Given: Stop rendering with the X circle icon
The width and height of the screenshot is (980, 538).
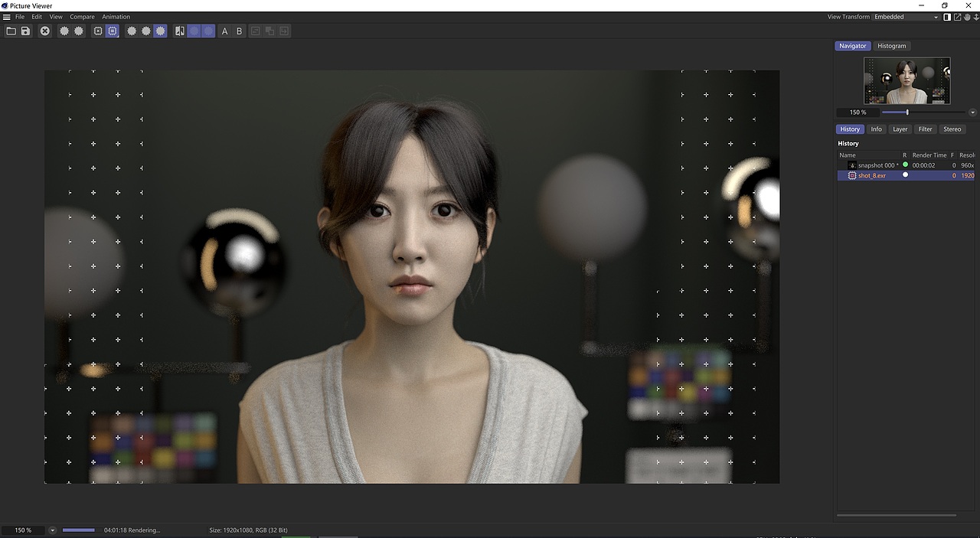Looking at the screenshot, I should pos(45,31).
